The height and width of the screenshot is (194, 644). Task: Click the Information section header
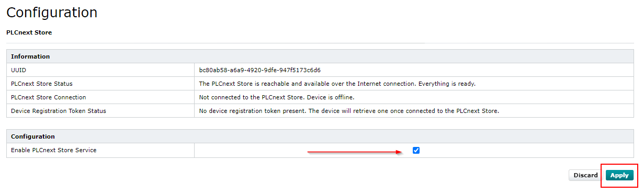(30, 56)
